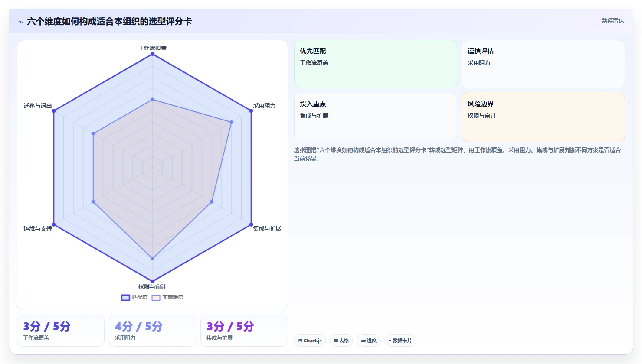This screenshot has width=642, height=364.
Task: Click the outer data point at 采用阻力
Action: point(251,111)
